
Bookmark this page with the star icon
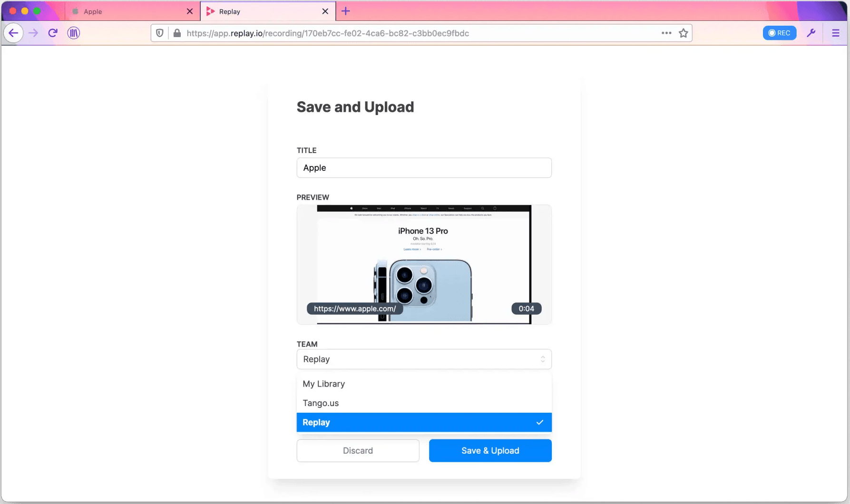click(x=684, y=33)
